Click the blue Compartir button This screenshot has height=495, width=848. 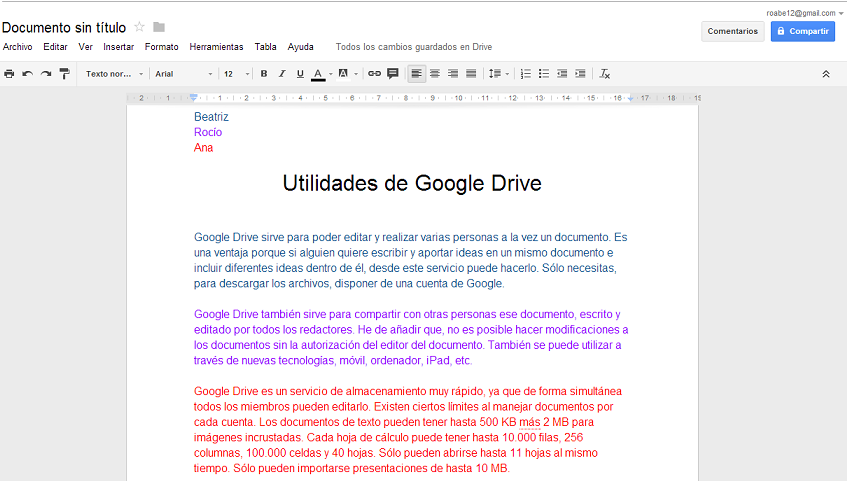tap(803, 31)
